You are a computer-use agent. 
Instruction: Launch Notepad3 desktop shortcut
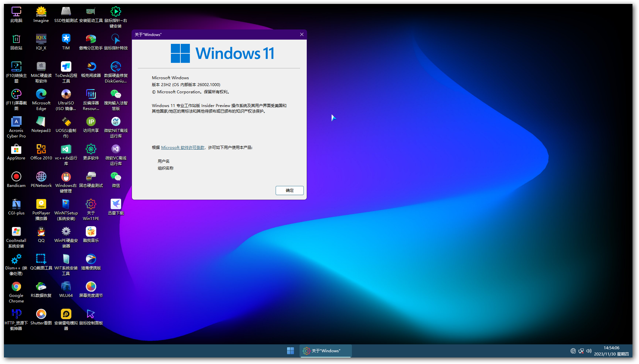click(41, 124)
